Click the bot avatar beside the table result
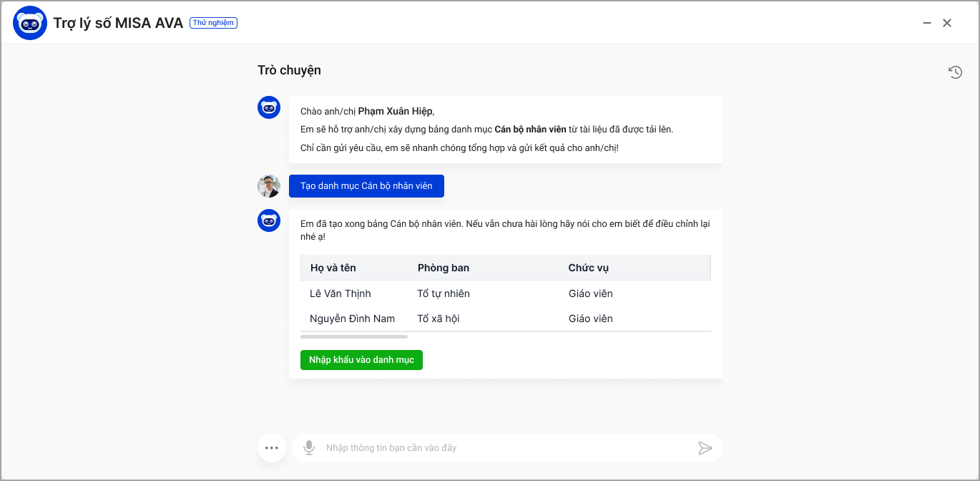 (269, 220)
